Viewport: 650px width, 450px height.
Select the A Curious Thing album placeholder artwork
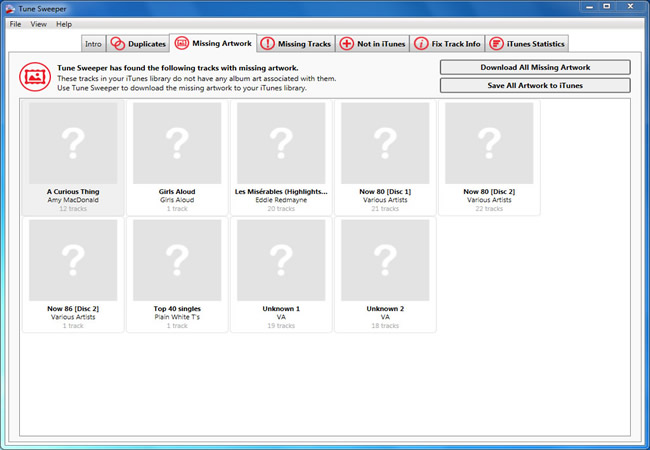(x=73, y=143)
